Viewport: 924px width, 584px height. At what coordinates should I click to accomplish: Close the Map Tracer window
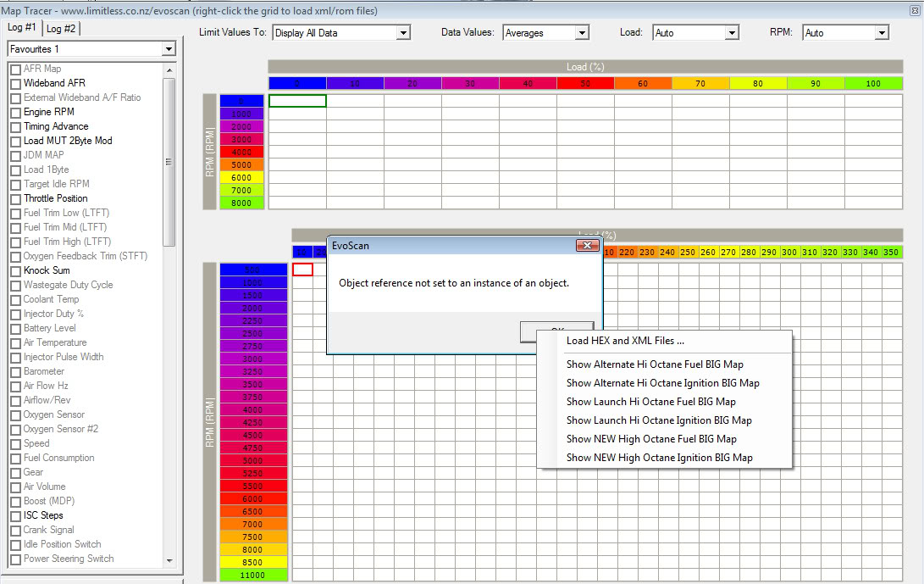pos(915,11)
